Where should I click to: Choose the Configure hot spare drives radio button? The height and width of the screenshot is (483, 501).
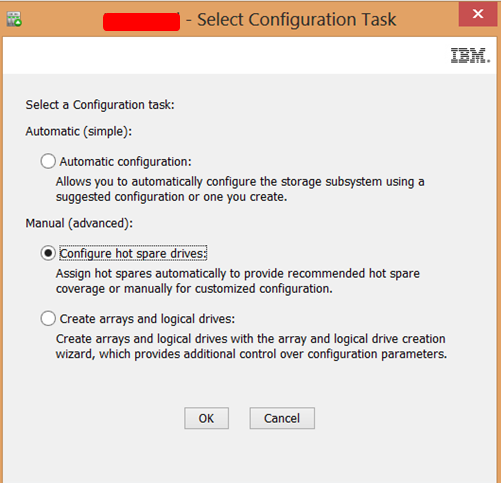(x=48, y=253)
